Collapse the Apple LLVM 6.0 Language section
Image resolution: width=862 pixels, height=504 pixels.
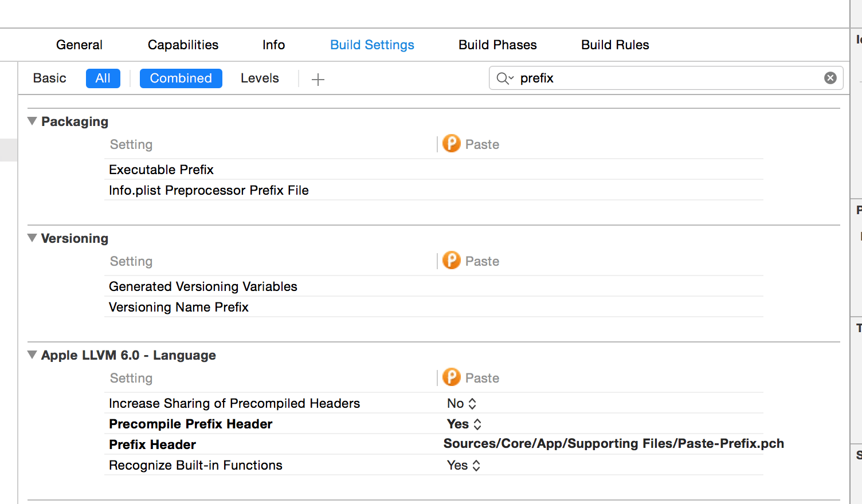point(32,355)
